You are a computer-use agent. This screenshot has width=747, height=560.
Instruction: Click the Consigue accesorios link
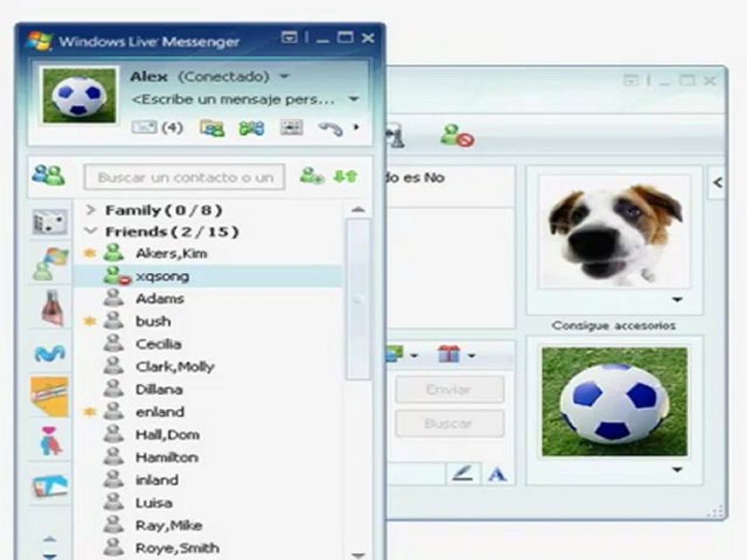[614, 326]
